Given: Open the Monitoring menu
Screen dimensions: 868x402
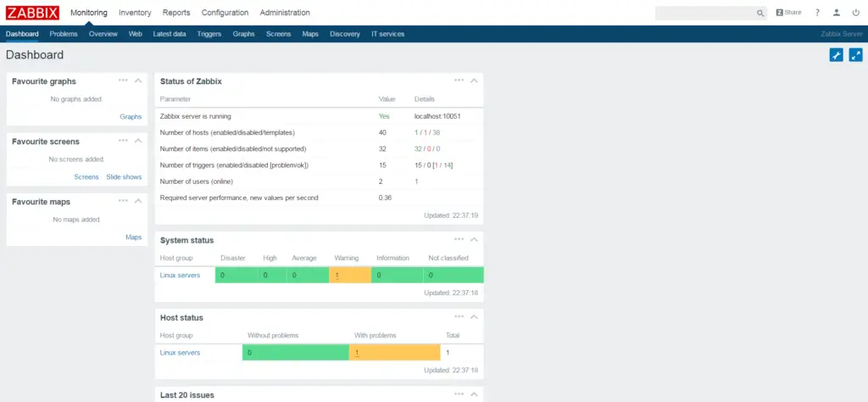Looking at the screenshot, I should coord(88,13).
